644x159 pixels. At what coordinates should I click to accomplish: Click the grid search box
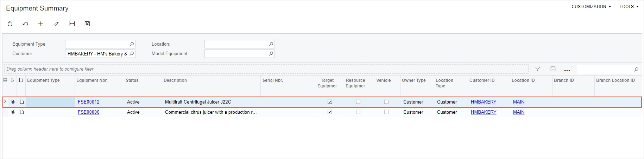click(x=605, y=69)
